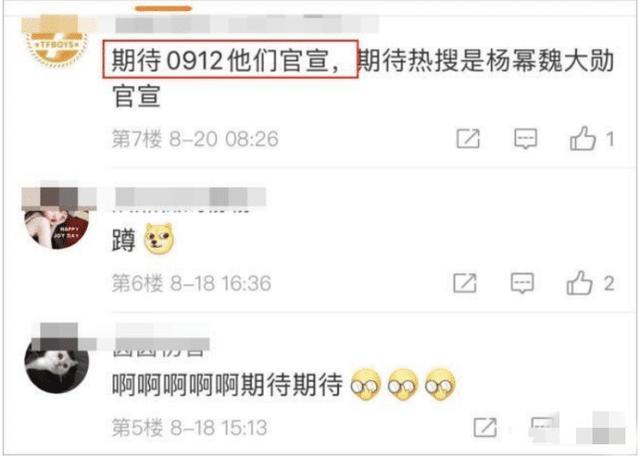Click the blurred username on 7th floor
The height and width of the screenshot is (458, 640).
[247, 24]
